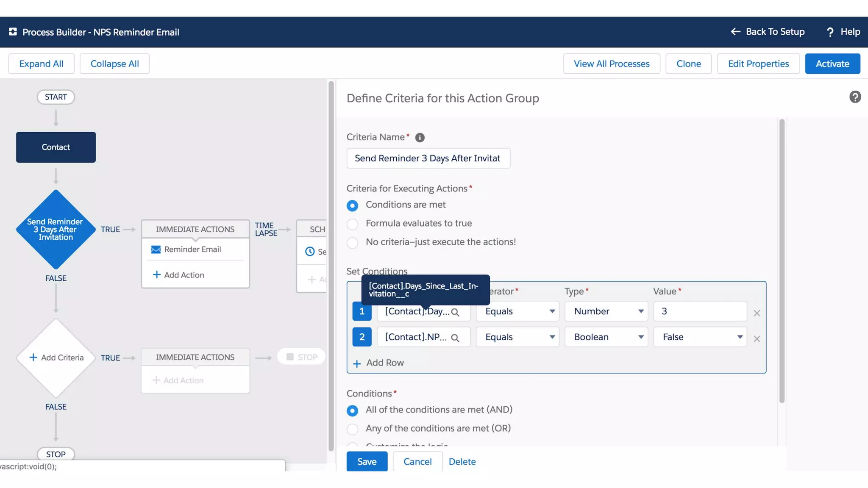This screenshot has width=868, height=488.
Task: Click the Back To Setup arrow icon
Action: (735, 32)
